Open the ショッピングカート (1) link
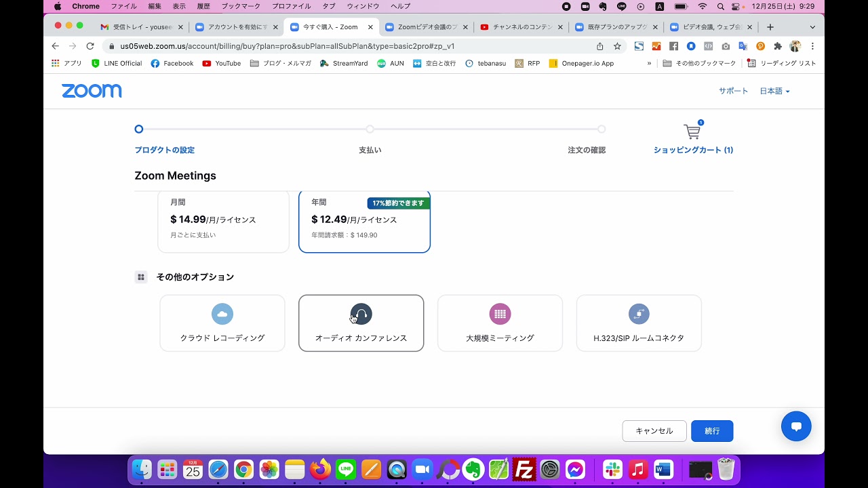The image size is (868, 488). click(x=693, y=150)
